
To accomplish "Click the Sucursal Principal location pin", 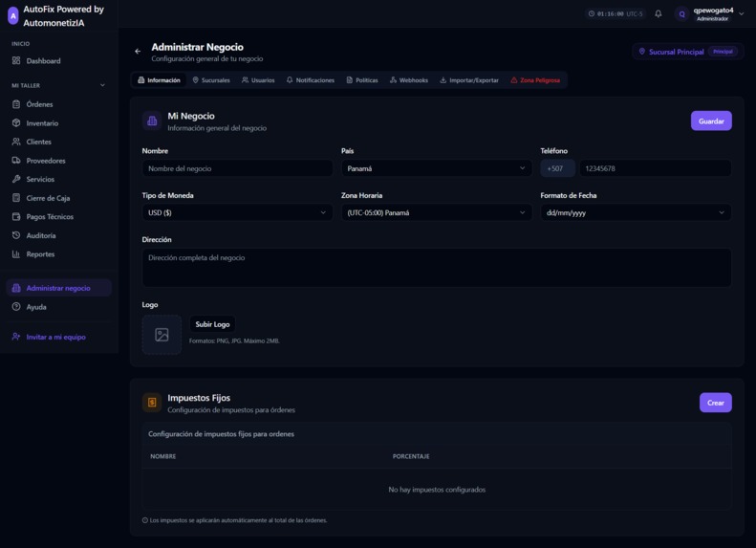I will coord(642,52).
